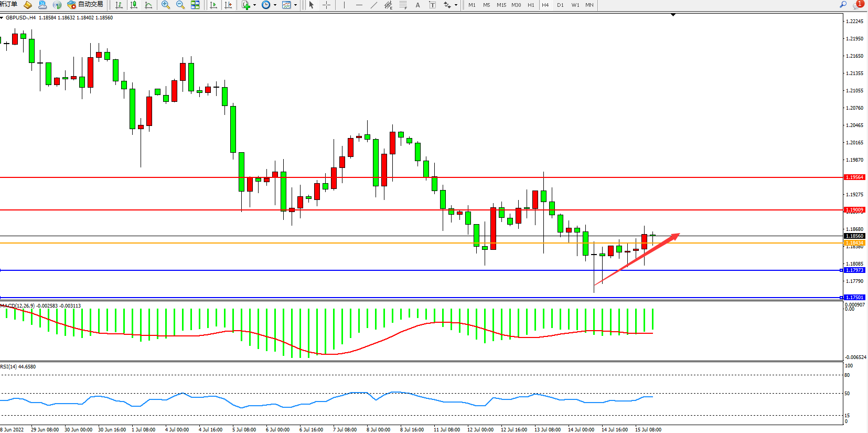
Task: Click the zoom in magnifier icon
Action: click(166, 5)
